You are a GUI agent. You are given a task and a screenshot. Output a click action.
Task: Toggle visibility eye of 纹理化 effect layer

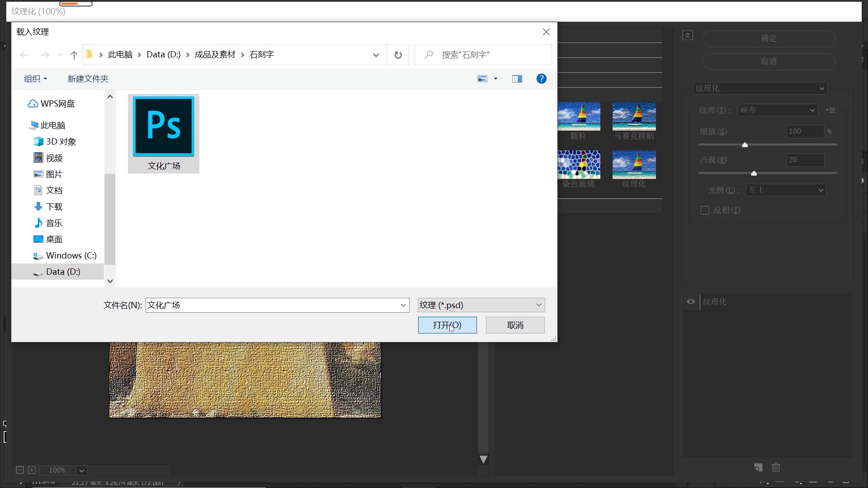691,301
